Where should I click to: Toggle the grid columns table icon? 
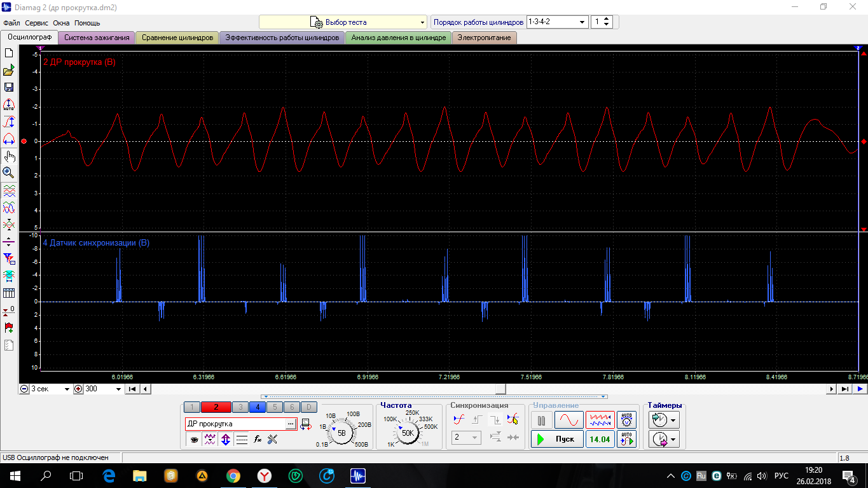coord(9,293)
